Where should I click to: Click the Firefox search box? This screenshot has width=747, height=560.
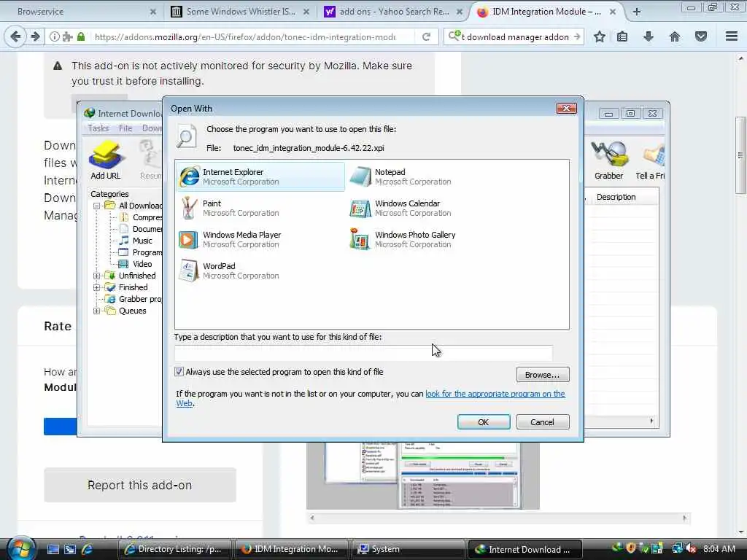[x=514, y=36]
